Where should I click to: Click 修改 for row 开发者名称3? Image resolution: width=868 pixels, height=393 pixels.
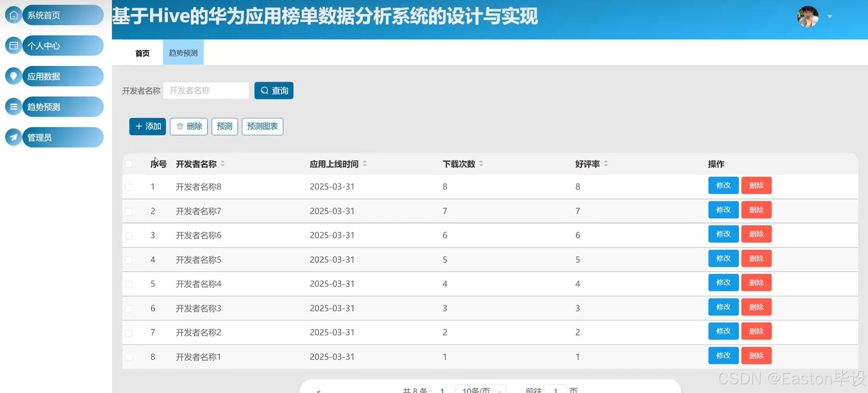pyautogui.click(x=724, y=307)
